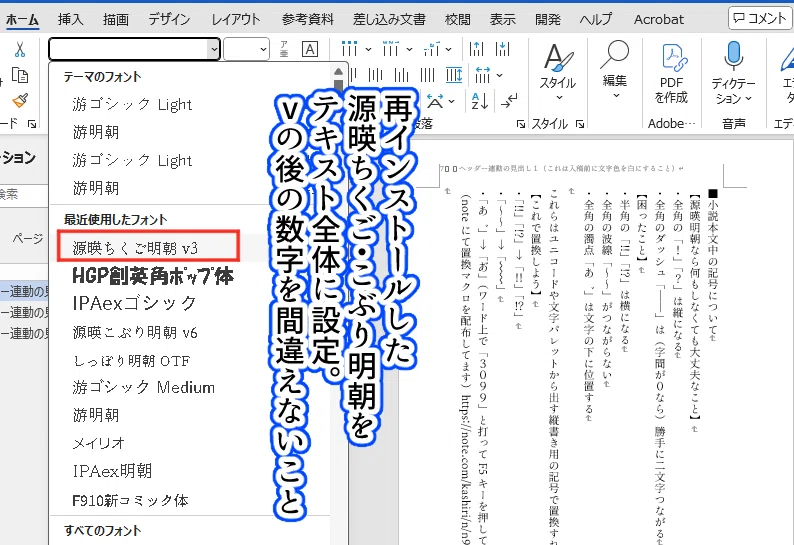Open スタイル pane dialog launcher

tap(580, 124)
